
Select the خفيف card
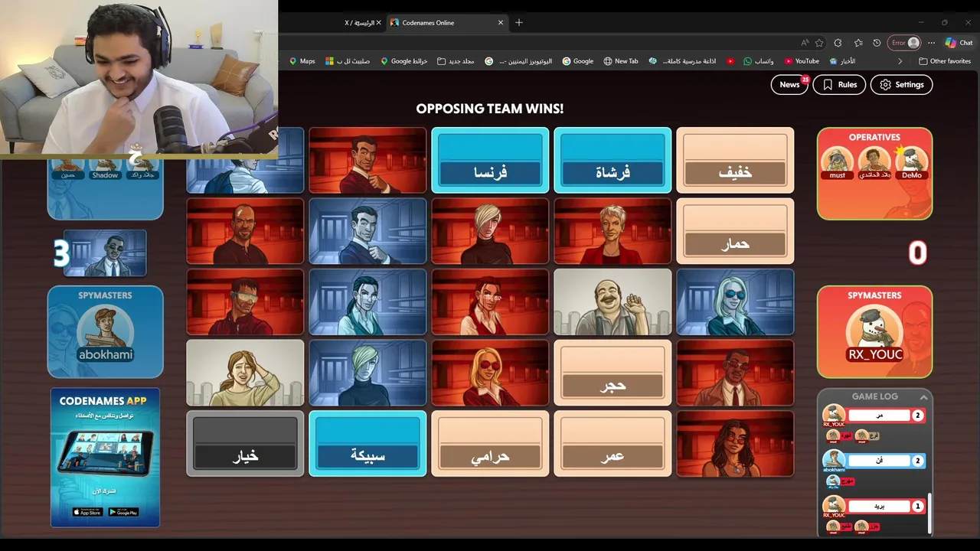735,160
